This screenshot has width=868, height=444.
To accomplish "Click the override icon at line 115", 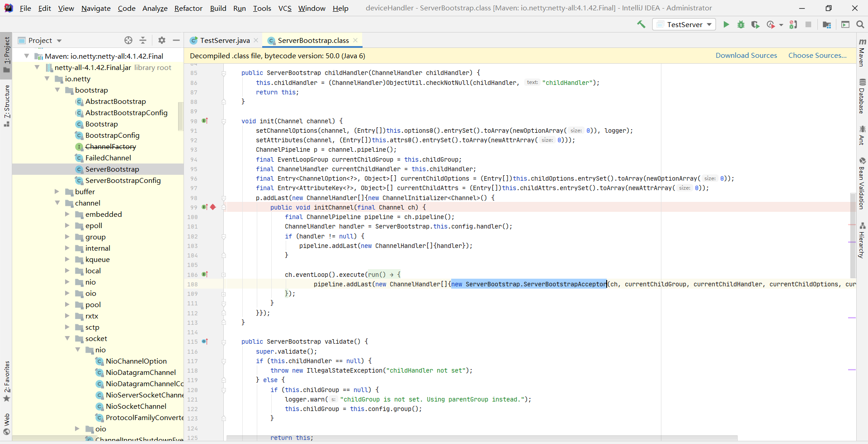I will tap(205, 341).
